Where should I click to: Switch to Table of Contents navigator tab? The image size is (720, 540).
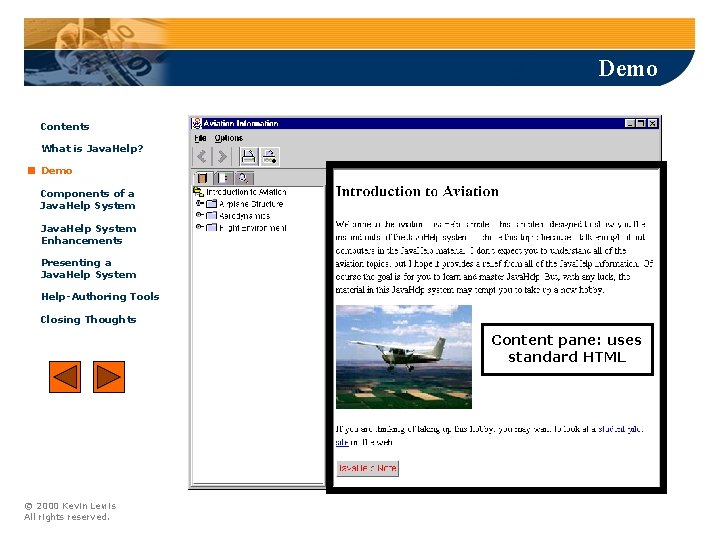point(202,178)
